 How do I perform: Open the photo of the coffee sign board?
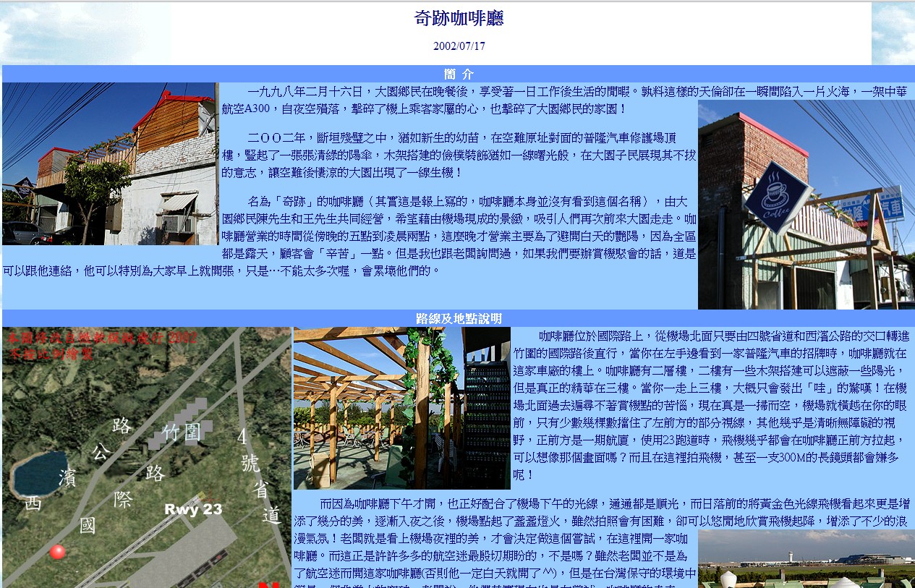point(806,205)
